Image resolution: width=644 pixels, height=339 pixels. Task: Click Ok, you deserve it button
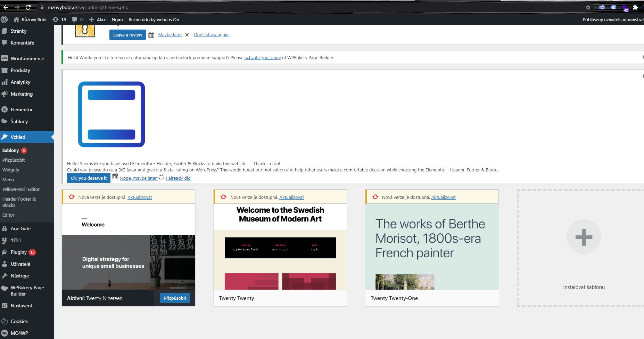tap(89, 178)
